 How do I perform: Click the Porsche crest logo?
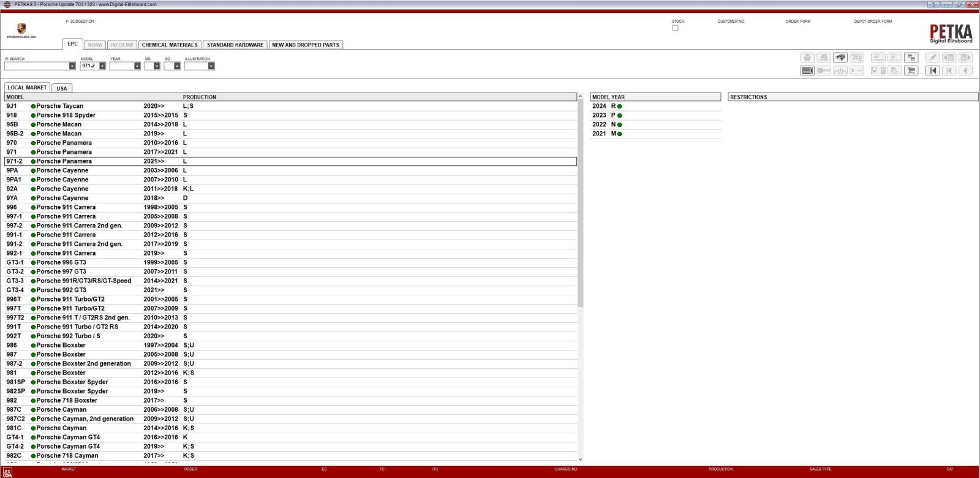click(21, 29)
